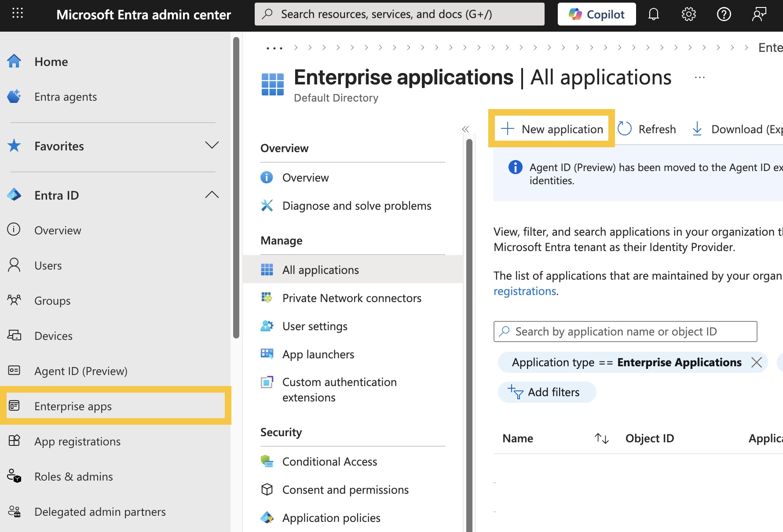The width and height of the screenshot is (783, 532).
Task: Click the Copilot button
Action: 596,15
